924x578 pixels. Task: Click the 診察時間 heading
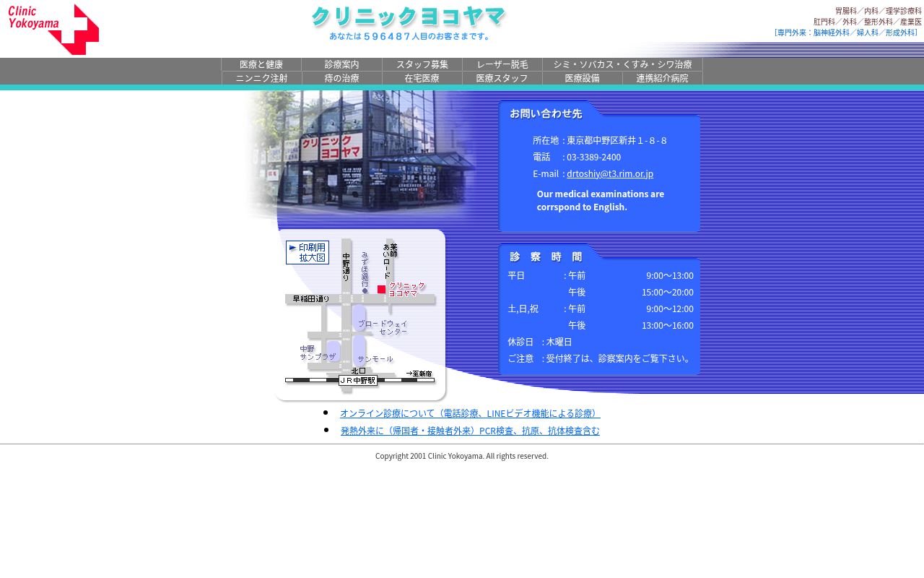tap(546, 256)
